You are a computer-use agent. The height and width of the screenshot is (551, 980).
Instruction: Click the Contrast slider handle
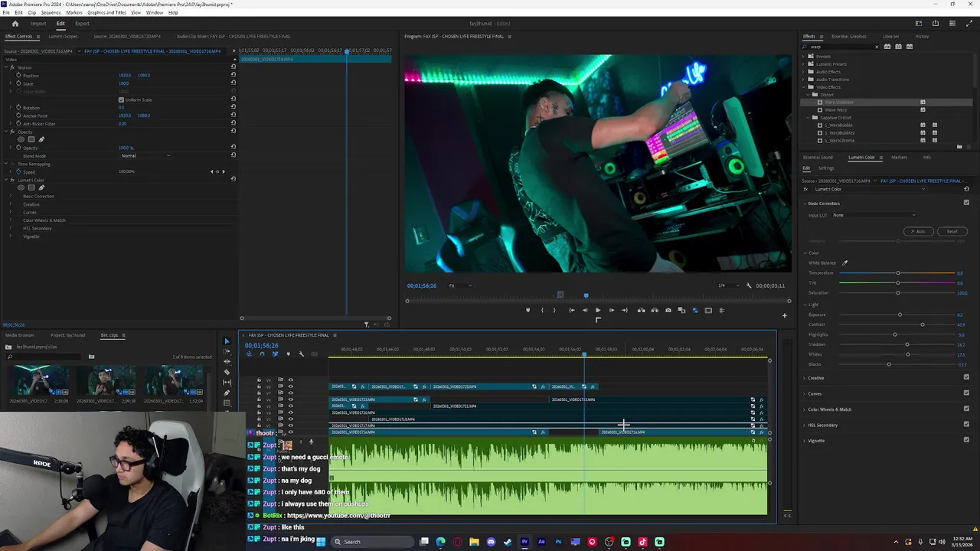(923, 324)
